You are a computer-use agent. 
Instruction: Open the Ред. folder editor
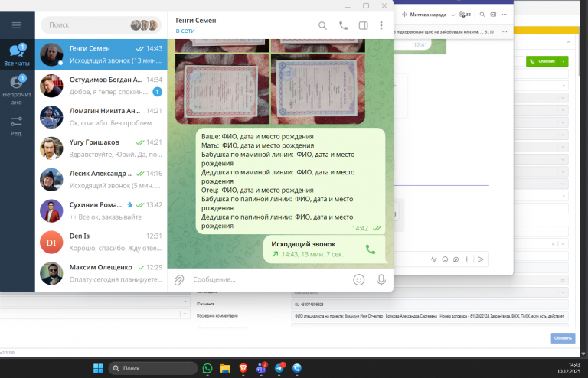(x=17, y=126)
